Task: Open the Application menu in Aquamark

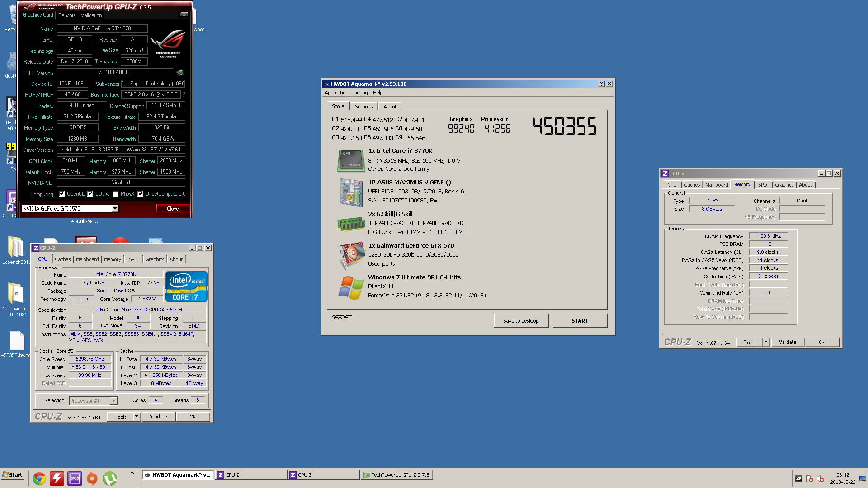Action: (x=336, y=93)
